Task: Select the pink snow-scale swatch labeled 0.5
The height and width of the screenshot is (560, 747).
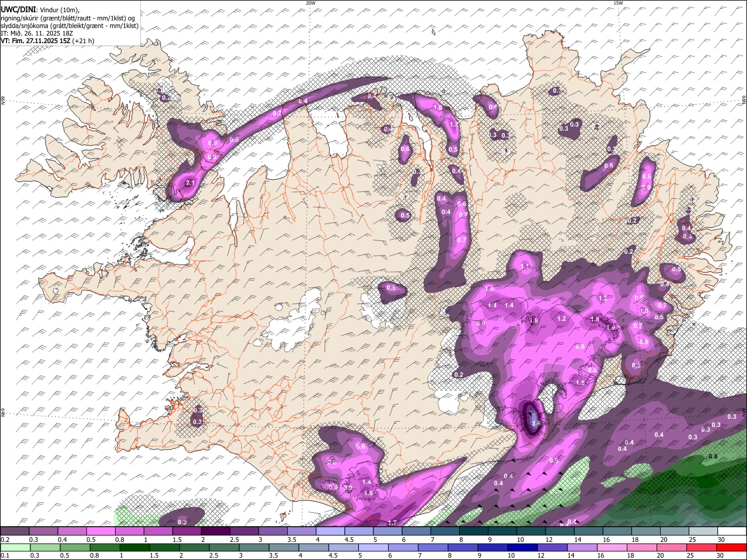Action: coord(100,531)
